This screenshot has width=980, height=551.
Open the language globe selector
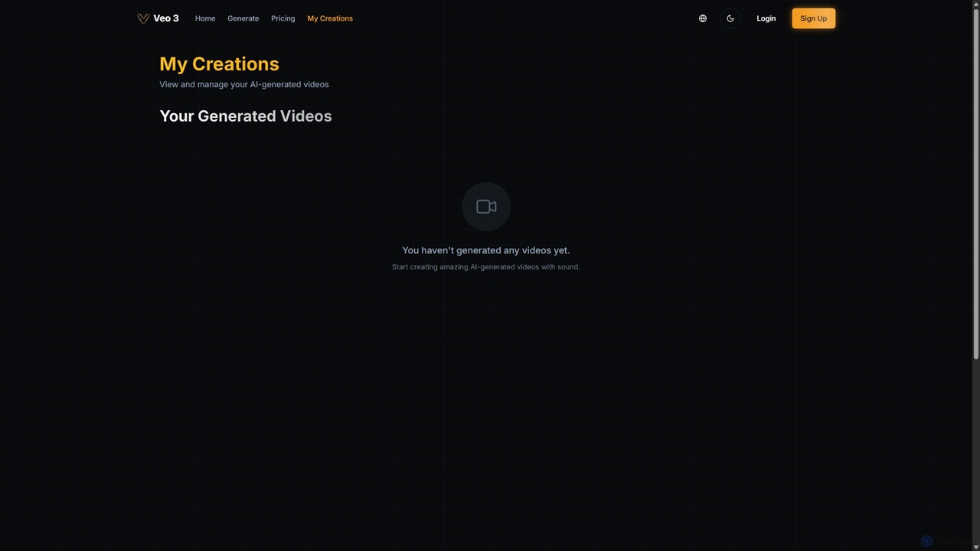[x=703, y=18]
